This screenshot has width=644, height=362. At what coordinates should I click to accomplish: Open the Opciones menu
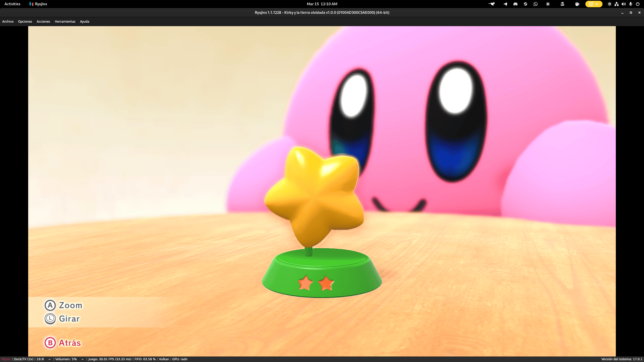tap(25, 22)
